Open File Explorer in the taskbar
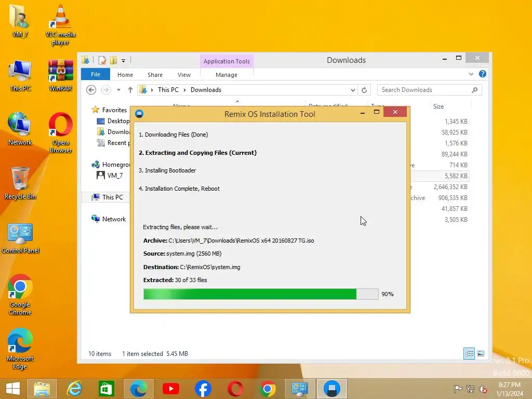The width and height of the screenshot is (532, 399). (42, 389)
